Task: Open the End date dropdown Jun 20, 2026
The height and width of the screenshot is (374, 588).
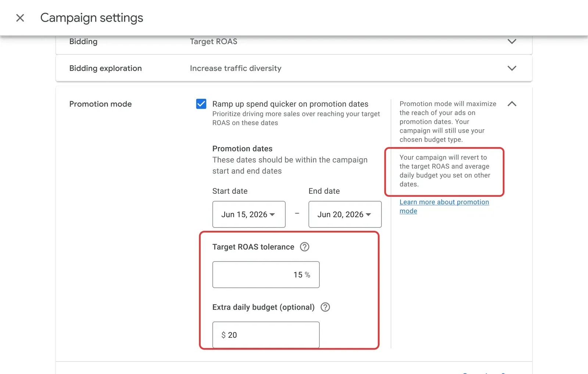Action: (345, 214)
